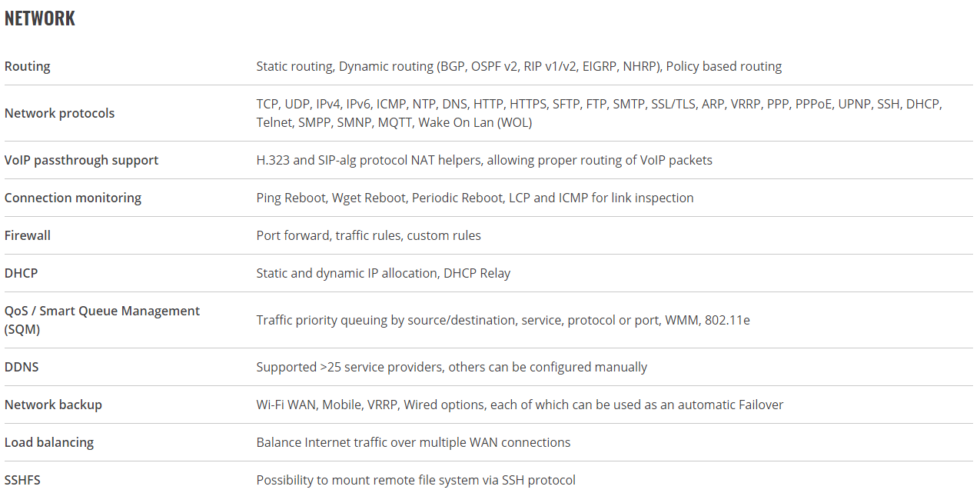Screen dimensions: 980x503
Task: Select the Network backup label
Action: [53, 405]
